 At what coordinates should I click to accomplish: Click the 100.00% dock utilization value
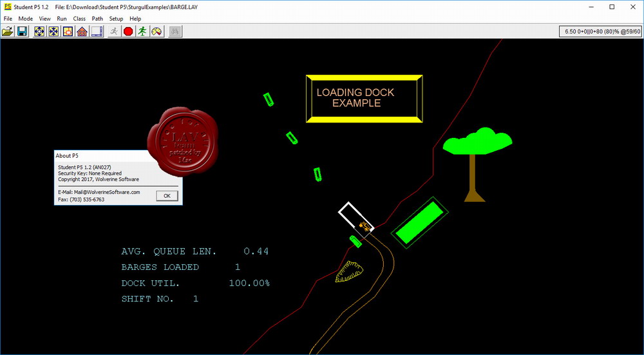click(x=249, y=283)
